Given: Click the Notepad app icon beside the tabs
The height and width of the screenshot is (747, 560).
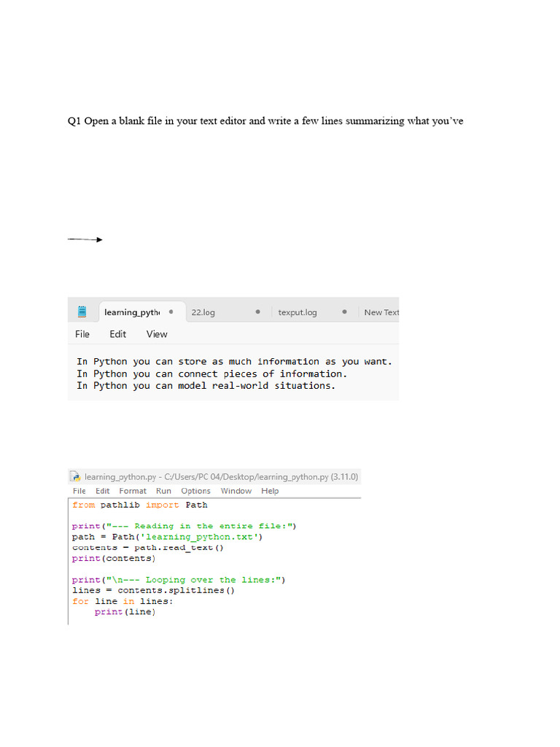Looking at the screenshot, I should [x=82, y=311].
